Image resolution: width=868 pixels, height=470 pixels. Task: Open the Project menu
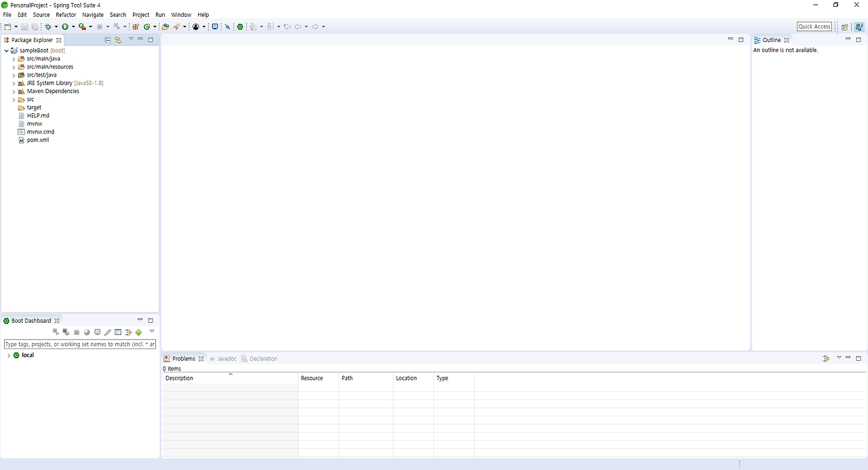point(141,14)
